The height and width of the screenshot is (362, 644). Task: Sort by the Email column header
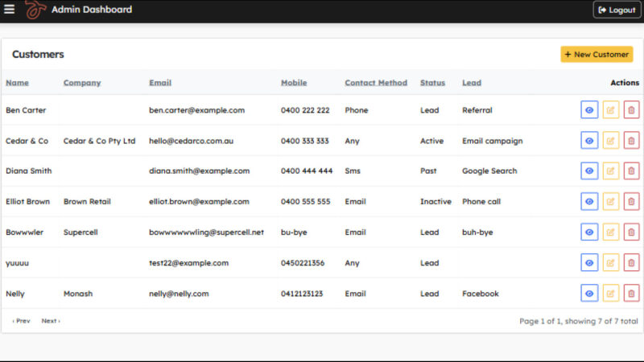160,83
